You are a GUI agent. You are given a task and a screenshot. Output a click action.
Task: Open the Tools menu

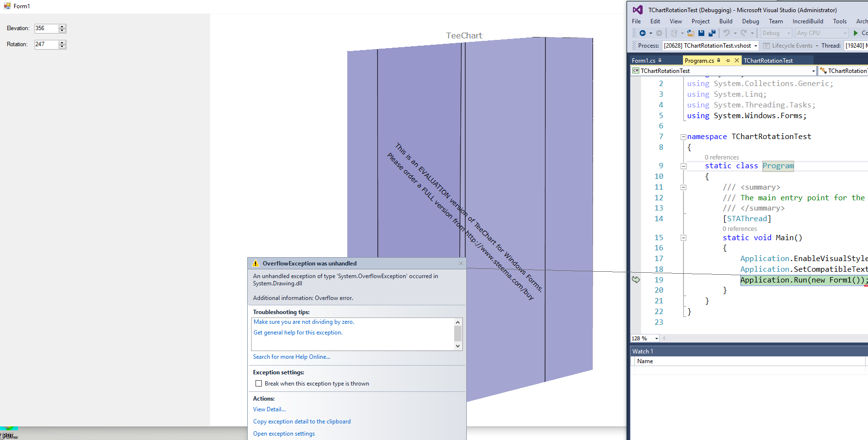[839, 21]
